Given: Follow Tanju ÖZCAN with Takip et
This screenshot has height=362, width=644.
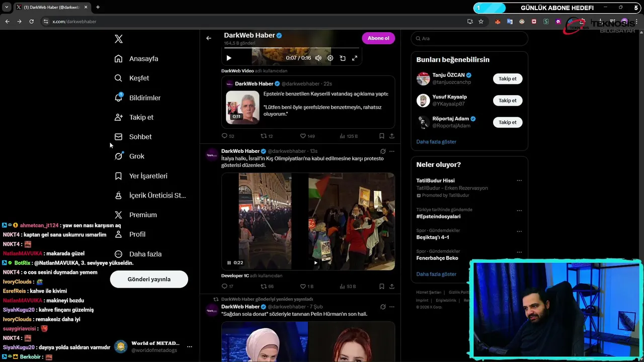Looking at the screenshot, I should coord(508,79).
